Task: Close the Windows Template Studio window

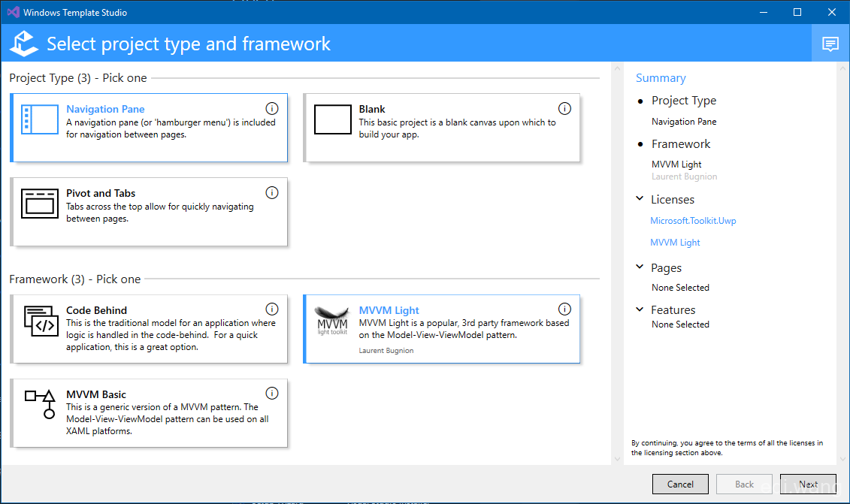Action: [x=831, y=12]
